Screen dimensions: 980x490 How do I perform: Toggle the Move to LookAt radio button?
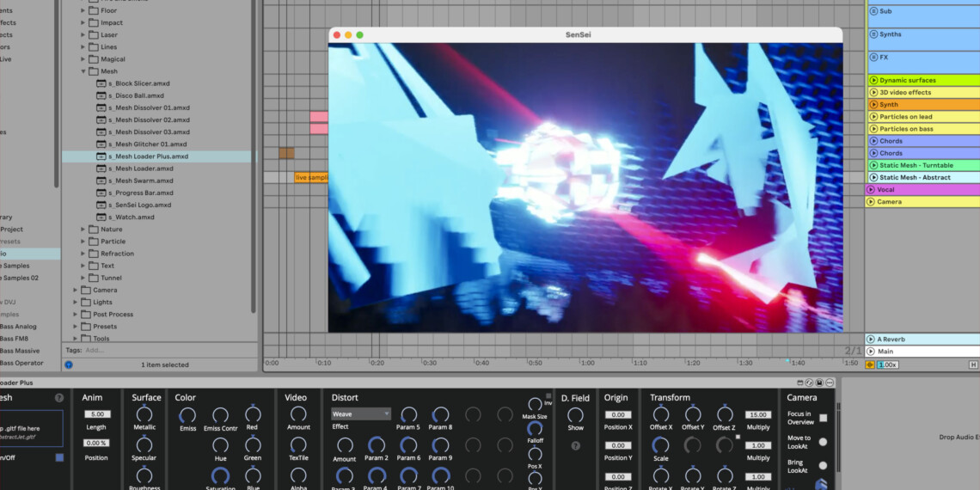point(823,442)
